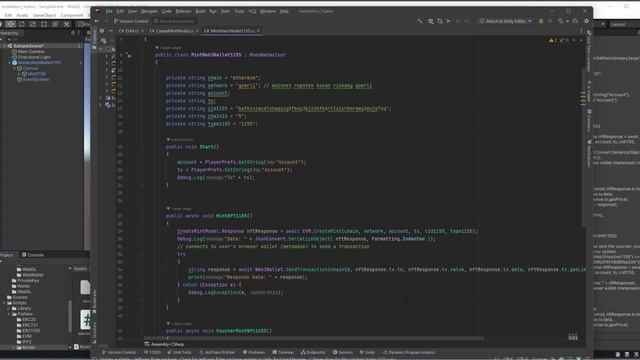Open the Rider settings gear icon
The width and height of the screenshot is (640, 360).
pyautogui.click(x=587, y=21)
